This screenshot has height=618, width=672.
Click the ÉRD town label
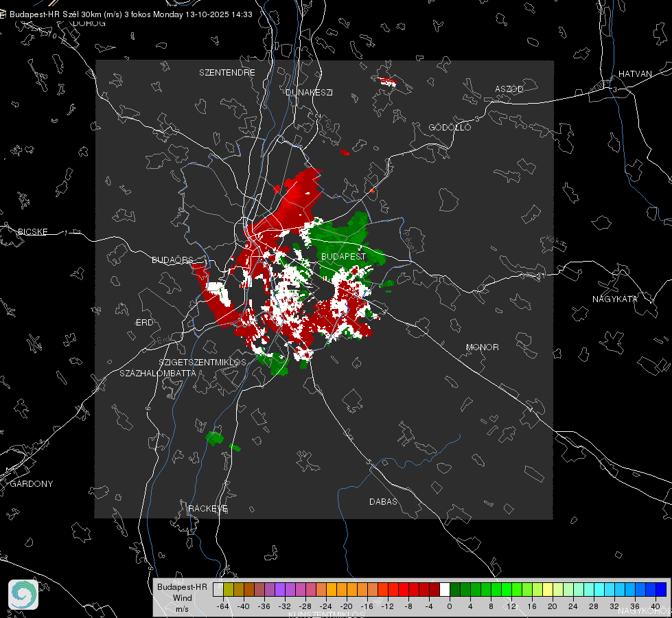[x=144, y=323]
